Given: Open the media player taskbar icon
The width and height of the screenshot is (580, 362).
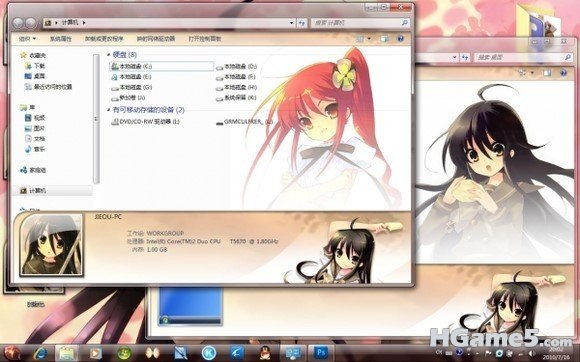Looking at the screenshot, I should tap(95, 353).
